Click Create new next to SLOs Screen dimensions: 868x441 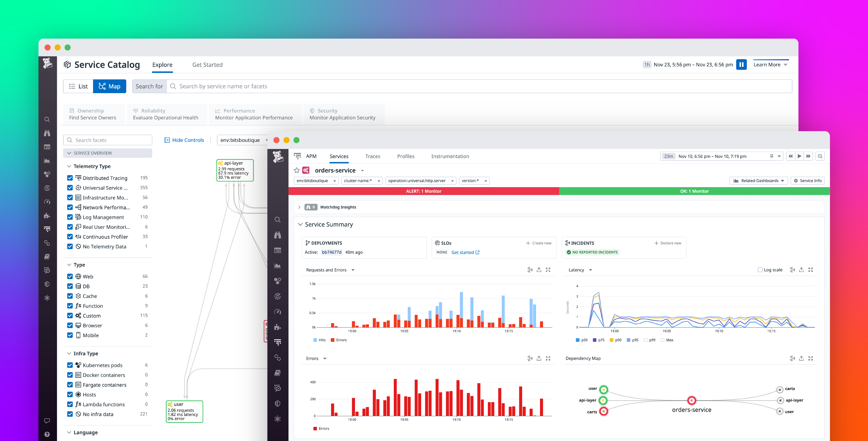coord(538,243)
